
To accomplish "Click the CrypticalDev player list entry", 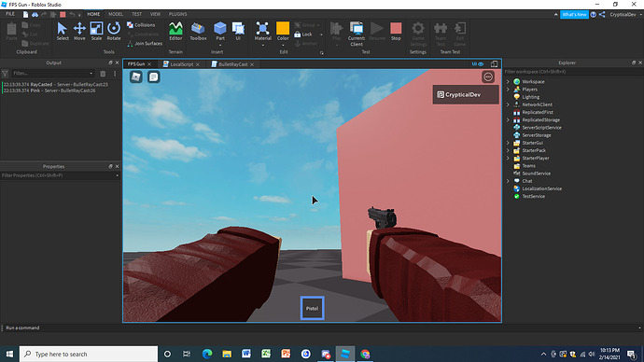I will coord(466,95).
